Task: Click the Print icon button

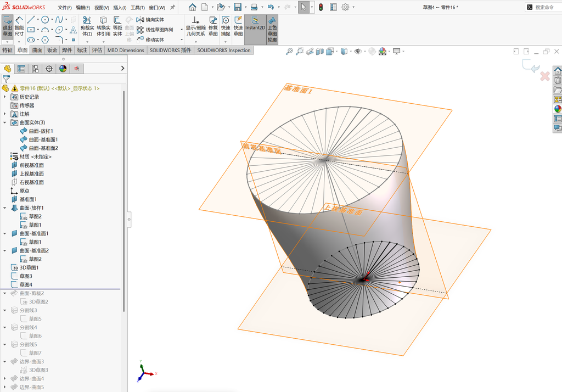Action: pyautogui.click(x=254, y=7)
